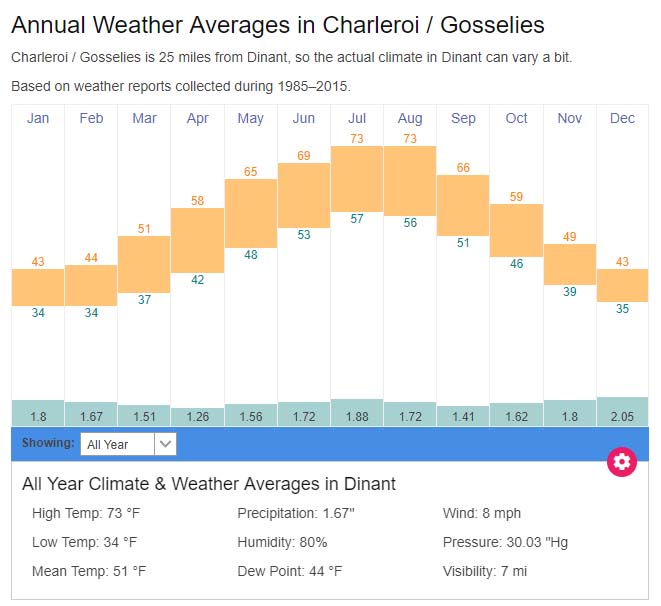Click the Oct month header
This screenshot has height=606, width=661.
point(516,118)
